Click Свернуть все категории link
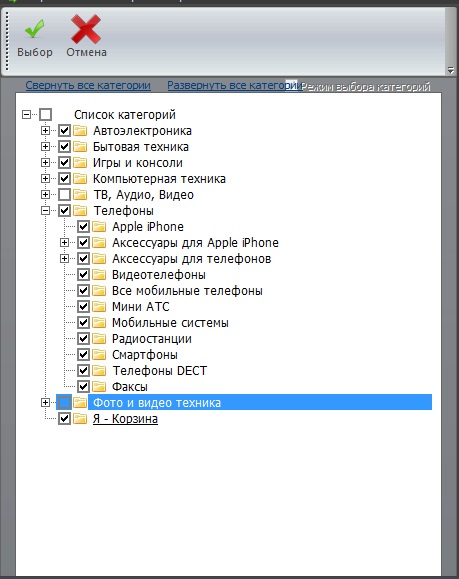Screen dimensions: 459x579 pyautogui.click(x=88, y=85)
